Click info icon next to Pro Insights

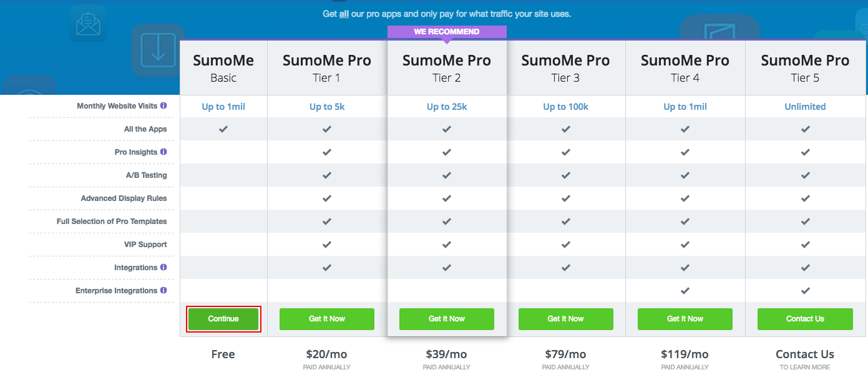pos(163,152)
